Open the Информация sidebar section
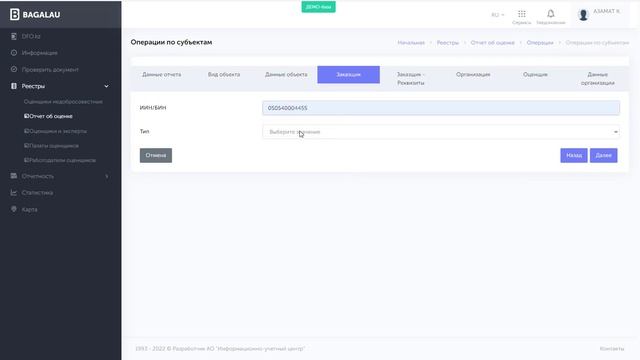Screen dimensions: 640x360 tap(40, 53)
